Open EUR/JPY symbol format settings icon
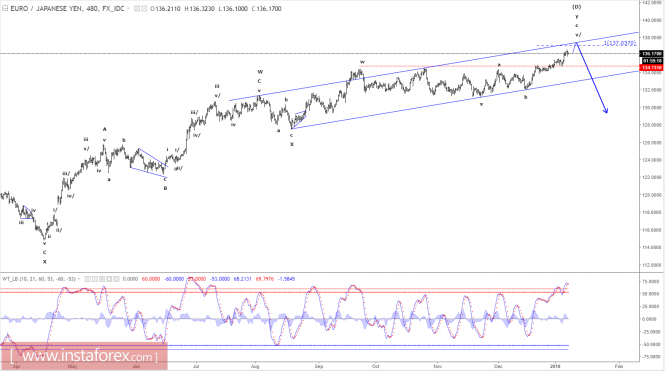665x371 pixels. (x=144, y=8)
